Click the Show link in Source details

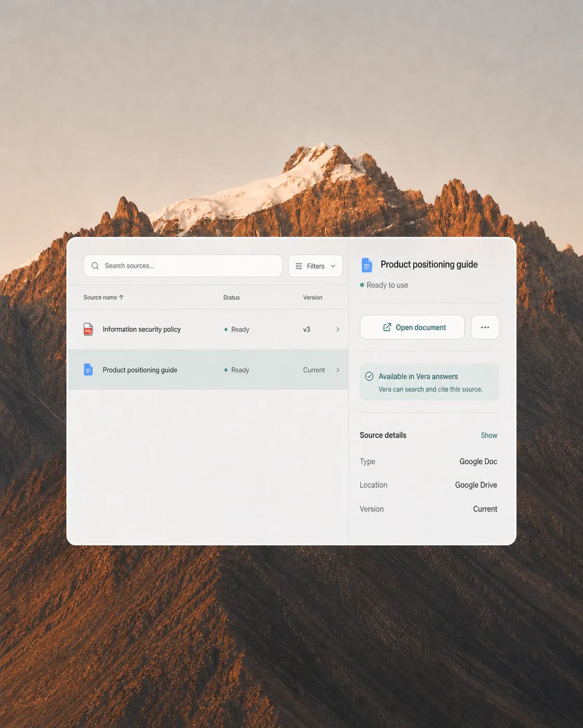tap(489, 435)
